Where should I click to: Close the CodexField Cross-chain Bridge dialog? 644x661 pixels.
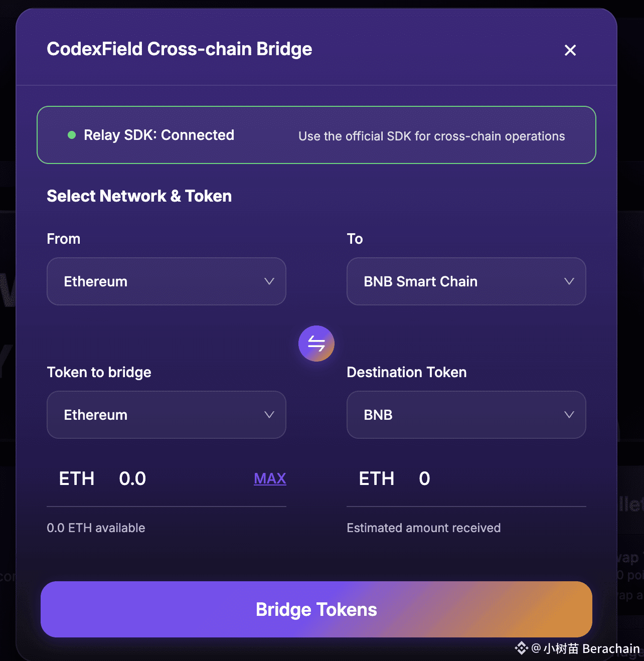coord(570,50)
